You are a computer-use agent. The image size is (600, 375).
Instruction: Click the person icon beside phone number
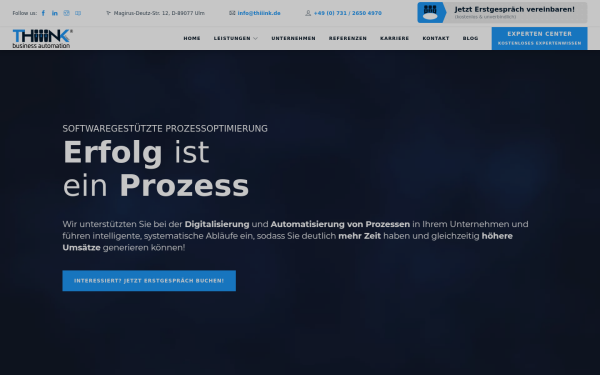(x=308, y=13)
